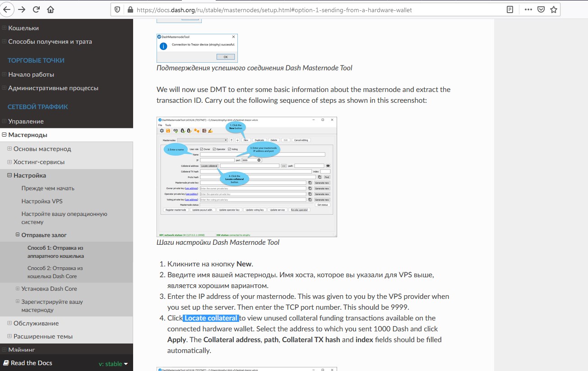Open Зарегистрируйте вашу мастерноду link
This screenshot has height=371, width=588.
pyautogui.click(x=52, y=306)
